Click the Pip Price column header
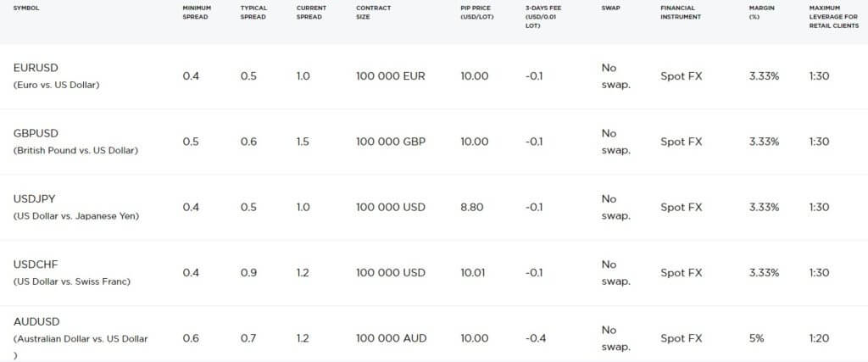Viewport: 868px width, 362px height. click(x=477, y=13)
